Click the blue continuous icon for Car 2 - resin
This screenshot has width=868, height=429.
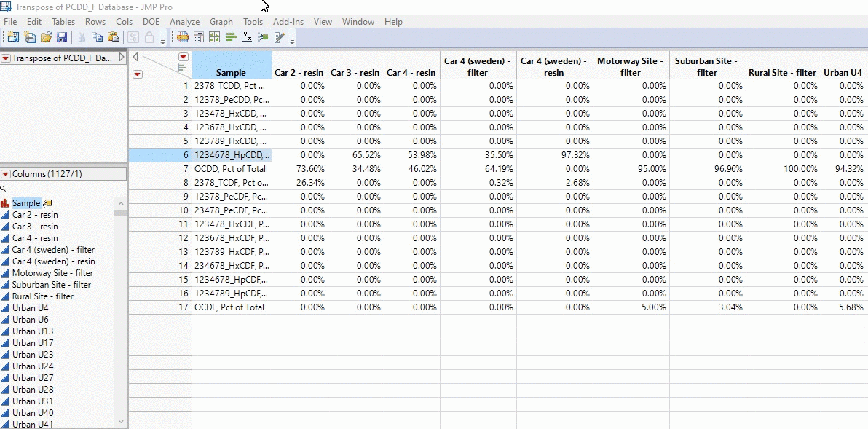coord(6,215)
